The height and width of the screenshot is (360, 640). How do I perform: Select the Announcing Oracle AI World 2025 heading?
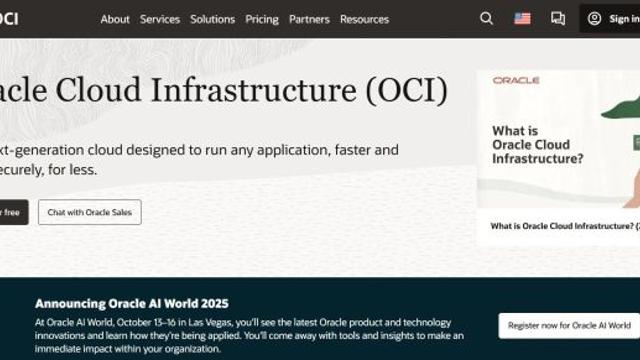(x=132, y=304)
